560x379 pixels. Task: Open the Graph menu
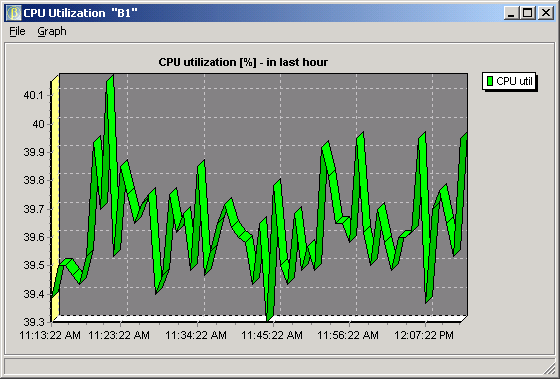tap(52, 31)
